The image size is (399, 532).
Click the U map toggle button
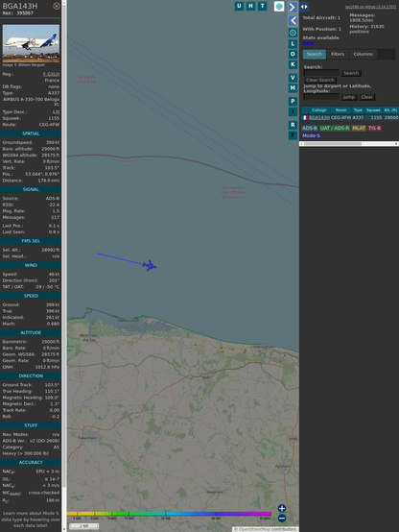[239, 6]
